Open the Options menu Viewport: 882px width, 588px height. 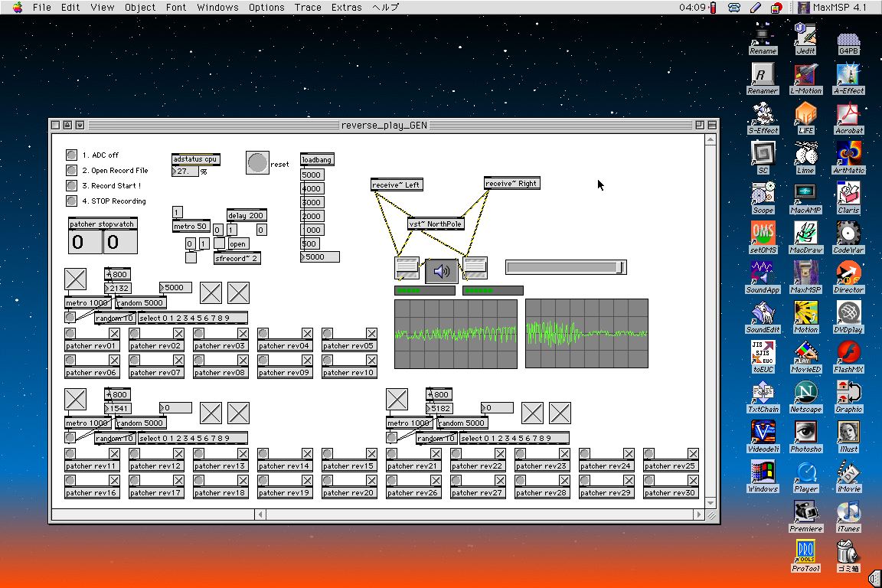pos(266,8)
